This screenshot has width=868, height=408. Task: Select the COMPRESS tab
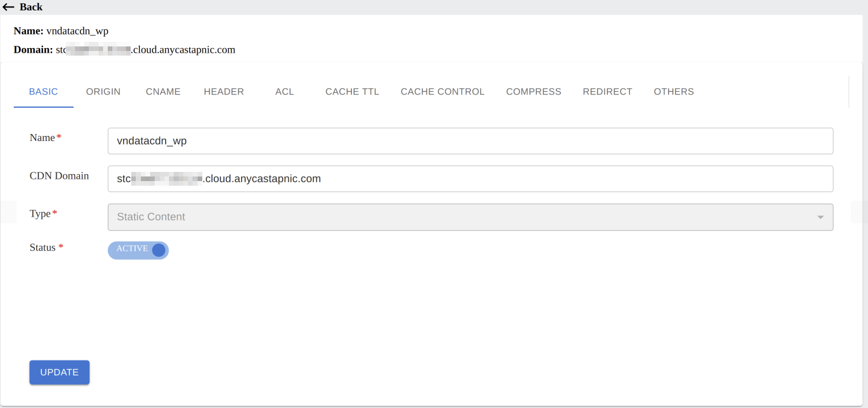[x=533, y=92]
